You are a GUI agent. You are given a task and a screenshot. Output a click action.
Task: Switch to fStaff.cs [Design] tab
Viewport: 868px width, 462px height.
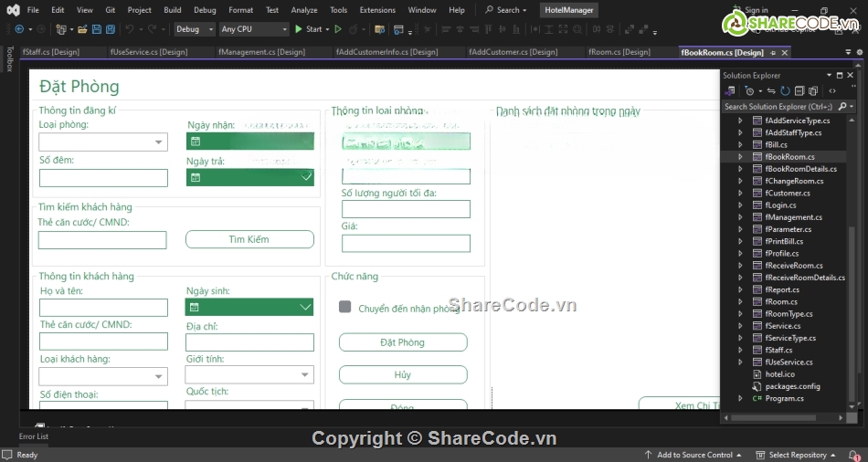tap(51, 52)
